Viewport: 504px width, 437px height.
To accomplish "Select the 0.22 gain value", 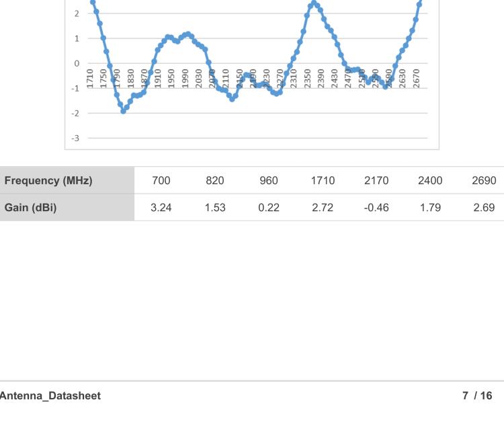I will (x=269, y=207).
